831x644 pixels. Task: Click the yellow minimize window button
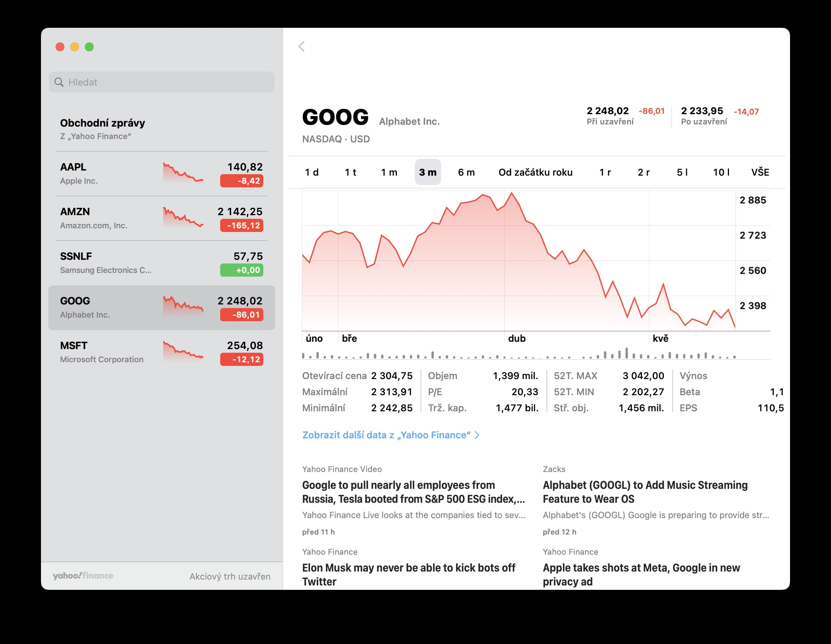click(75, 47)
